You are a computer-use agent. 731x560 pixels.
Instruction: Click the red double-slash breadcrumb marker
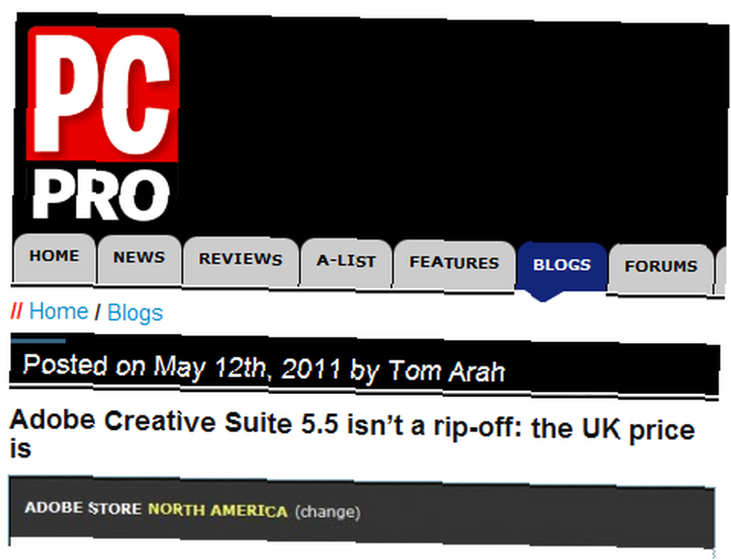click(16, 310)
